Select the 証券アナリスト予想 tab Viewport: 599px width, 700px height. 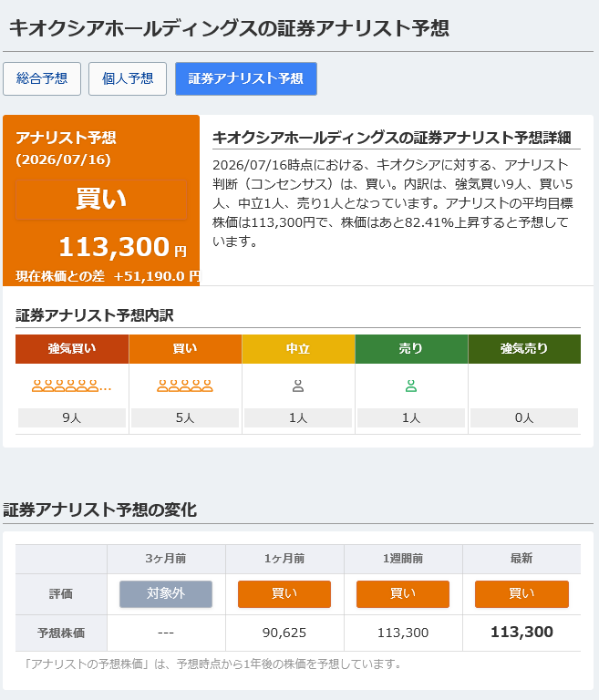point(246,78)
